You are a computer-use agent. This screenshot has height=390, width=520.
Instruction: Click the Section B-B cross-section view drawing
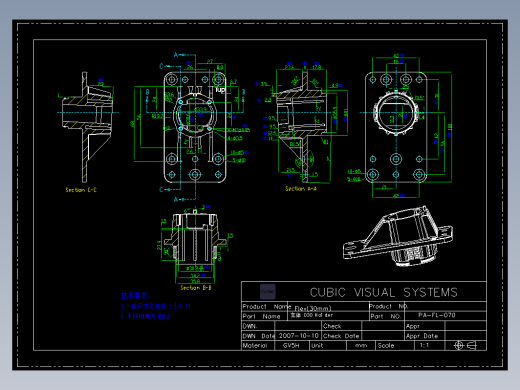tap(195, 245)
